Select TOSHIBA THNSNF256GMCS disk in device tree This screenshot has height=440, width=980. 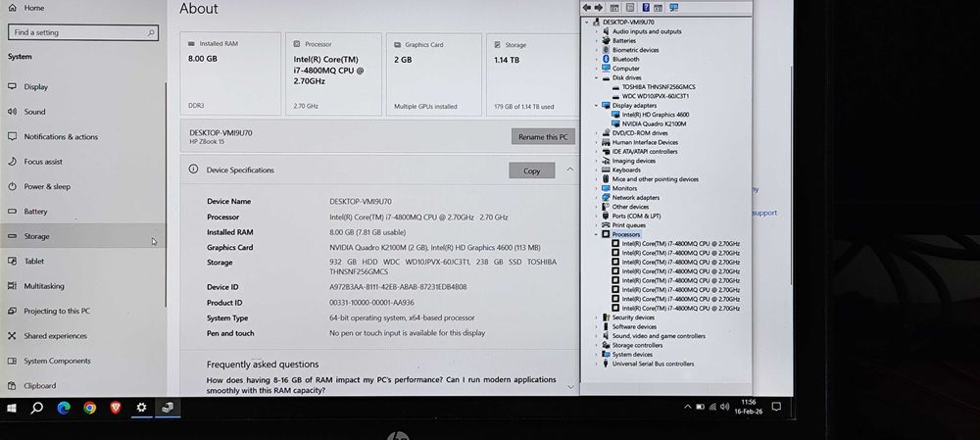(659, 87)
